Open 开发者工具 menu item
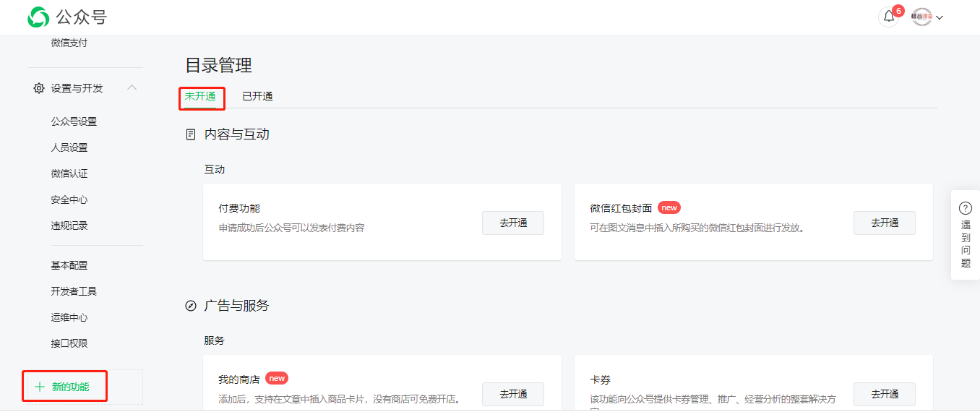 click(x=74, y=291)
